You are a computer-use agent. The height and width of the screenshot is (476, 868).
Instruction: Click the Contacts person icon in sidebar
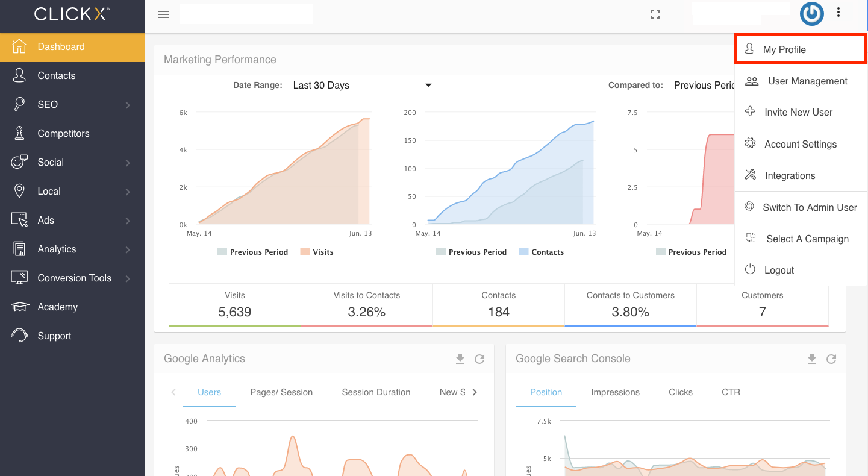coord(19,75)
